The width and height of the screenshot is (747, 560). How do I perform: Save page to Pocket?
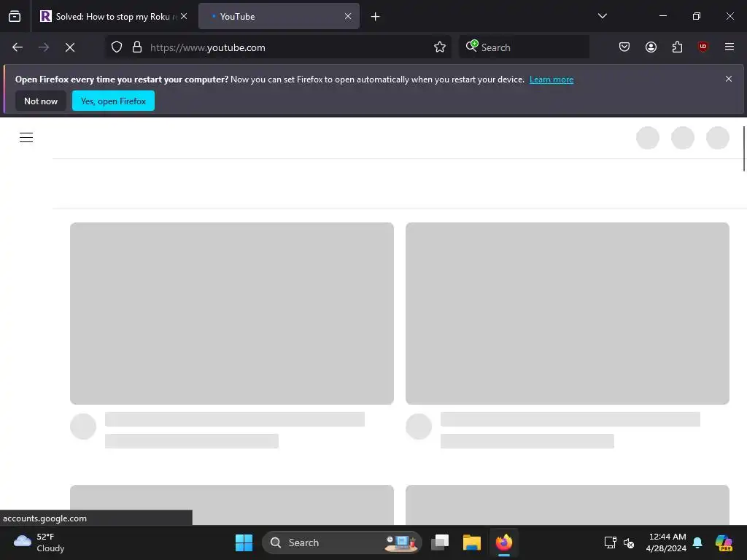tap(624, 47)
